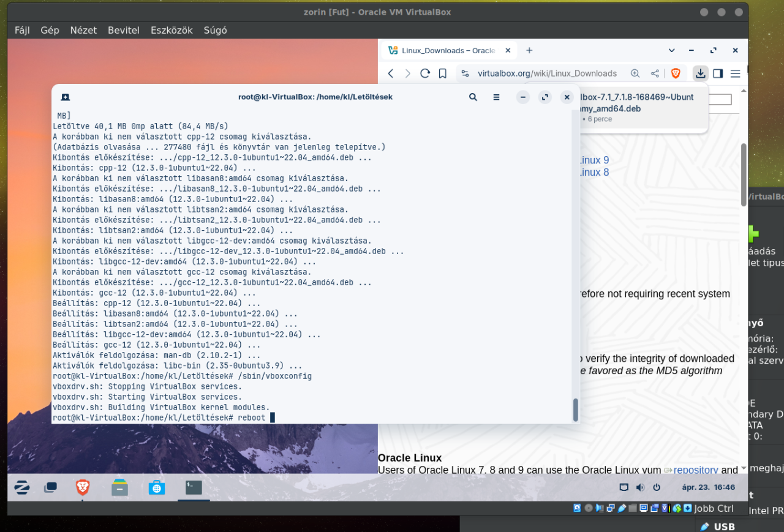Open the Fájl menu in VirtualBox
This screenshot has width=784, height=532.
tap(22, 30)
